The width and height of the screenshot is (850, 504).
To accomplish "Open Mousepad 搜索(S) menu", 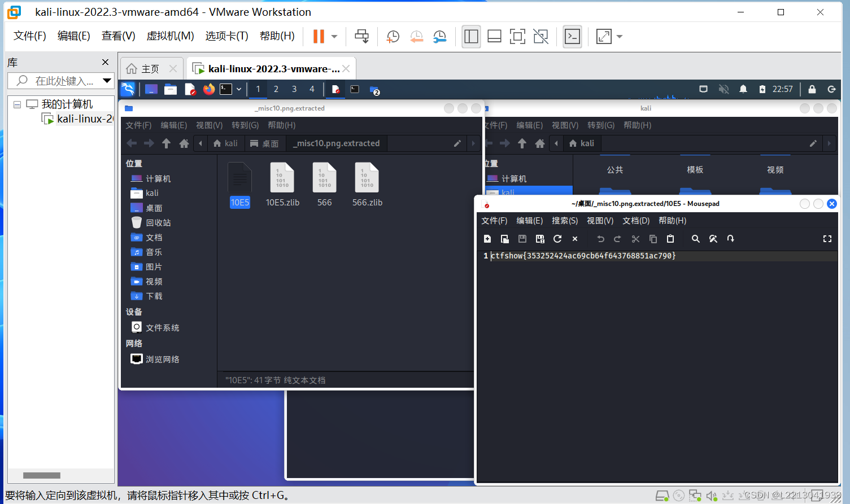I will pos(565,221).
